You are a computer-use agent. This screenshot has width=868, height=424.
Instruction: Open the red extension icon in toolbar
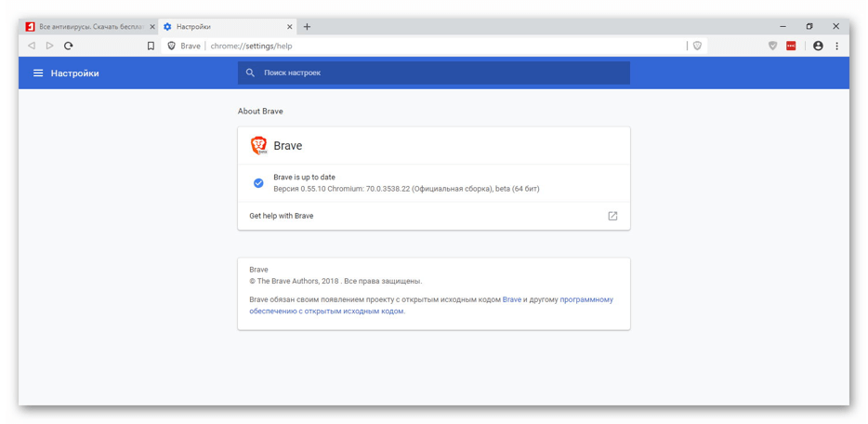tap(791, 46)
